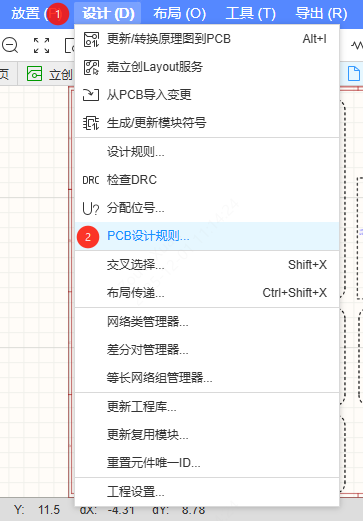
Task: Select 嘉立创Layout服务 entry
Action: point(207,67)
